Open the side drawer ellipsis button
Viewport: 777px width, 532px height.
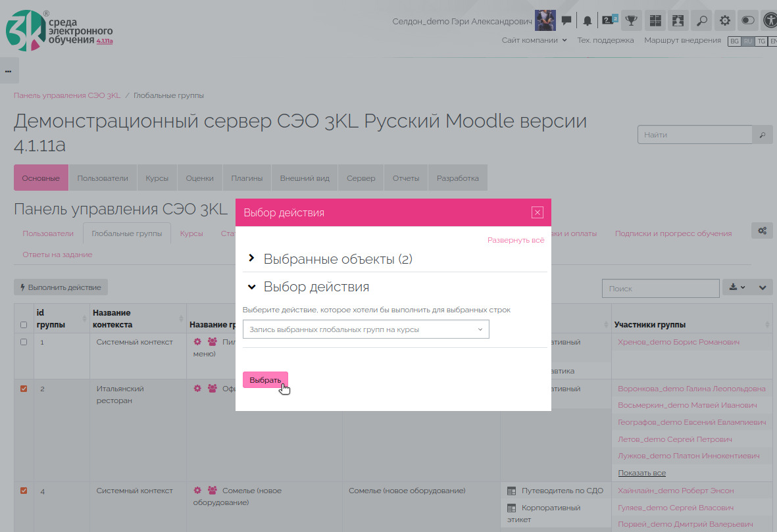pos(9,70)
